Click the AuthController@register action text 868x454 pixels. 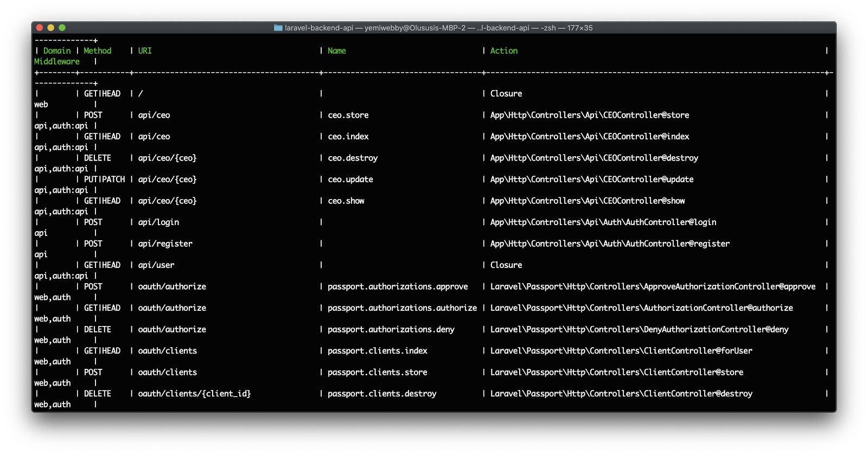(610, 244)
